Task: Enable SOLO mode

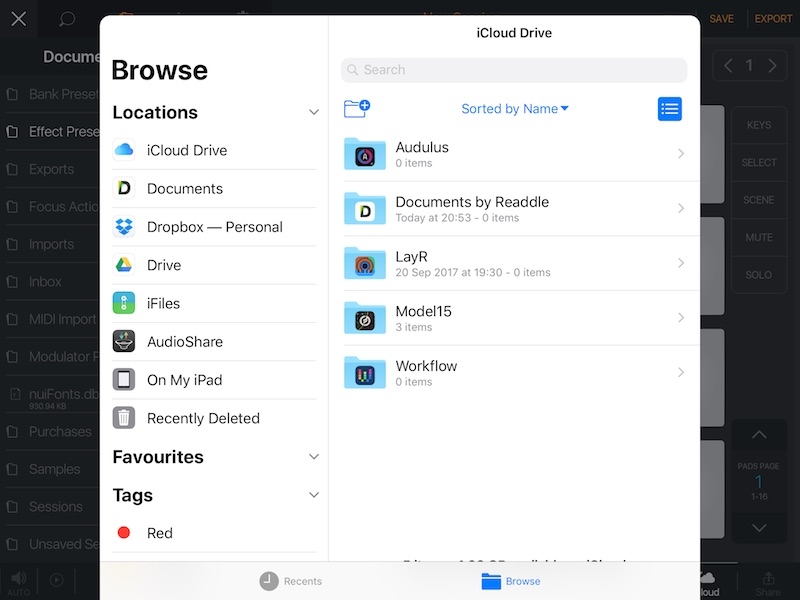Action: [759, 274]
